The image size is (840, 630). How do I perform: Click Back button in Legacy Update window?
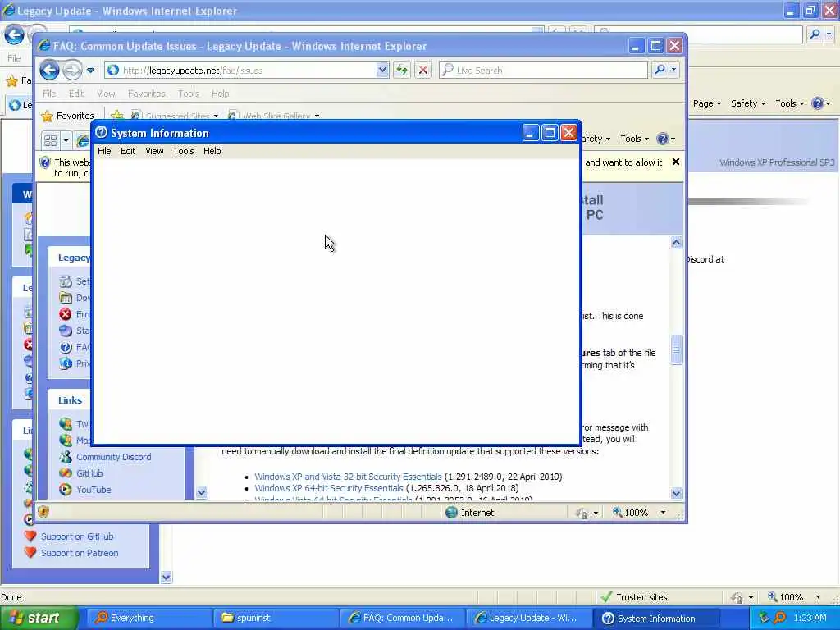tap(15, 34)
